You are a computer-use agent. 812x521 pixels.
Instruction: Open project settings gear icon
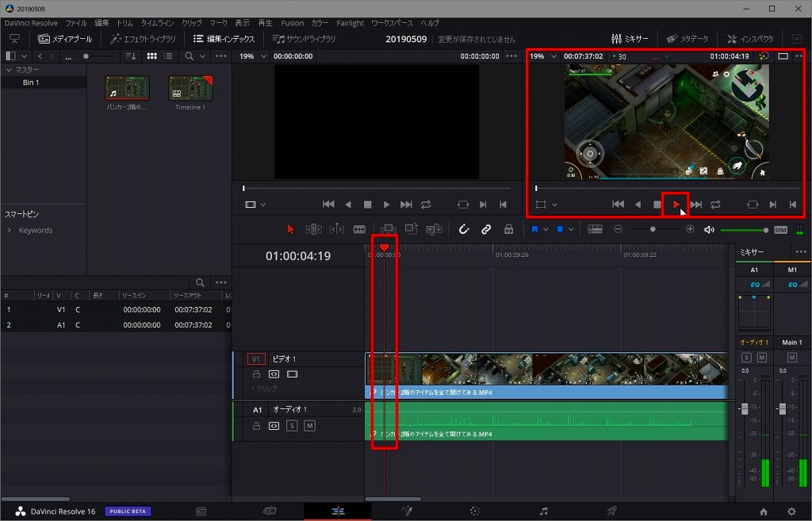(x=791, y=511)
